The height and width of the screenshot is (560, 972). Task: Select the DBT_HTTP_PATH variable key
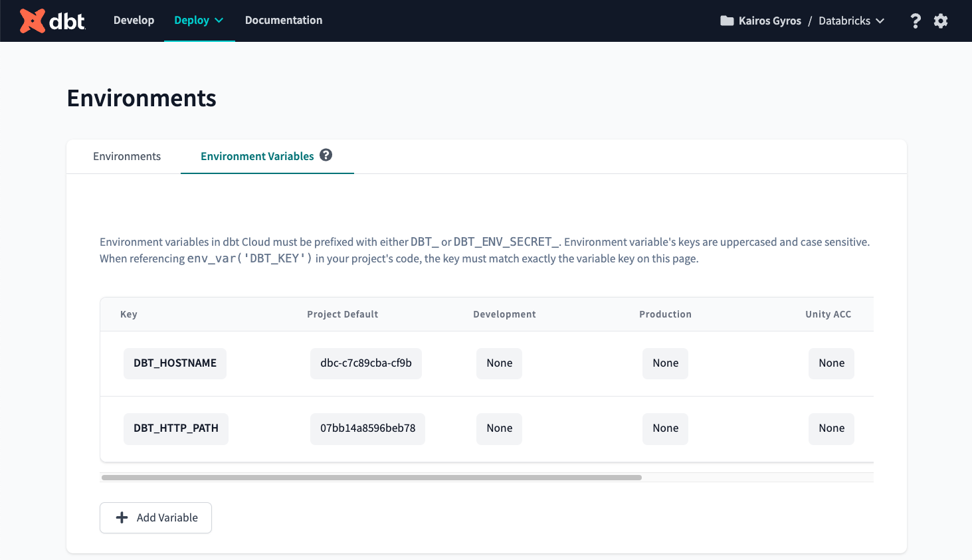point(175,428)
